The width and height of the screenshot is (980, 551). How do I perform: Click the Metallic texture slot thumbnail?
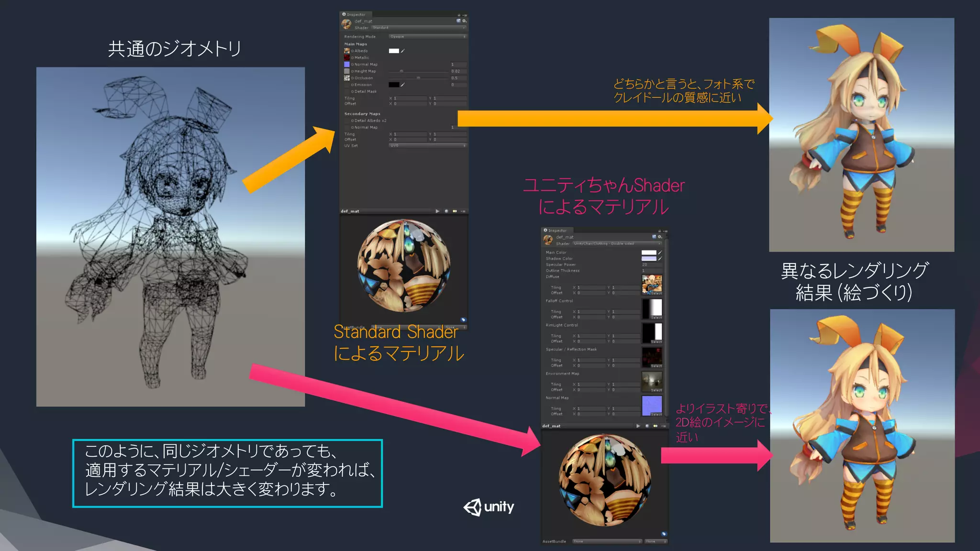click(x=347, y=57)
